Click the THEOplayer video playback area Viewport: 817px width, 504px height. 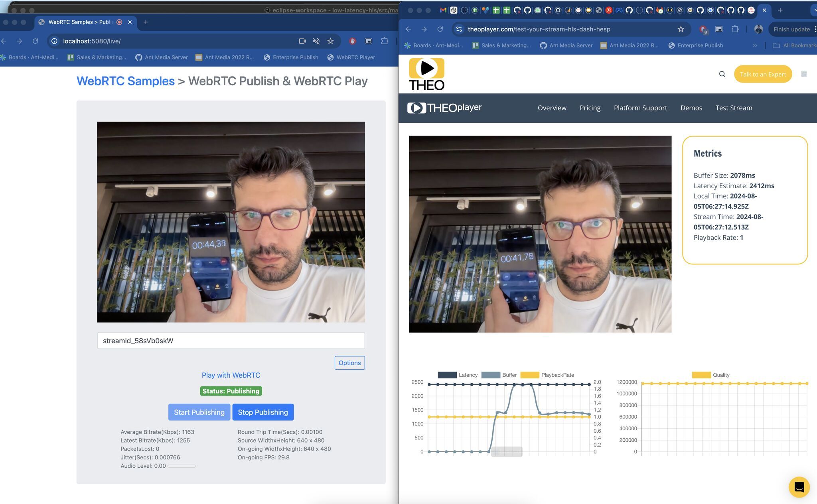tap(540, 234)
